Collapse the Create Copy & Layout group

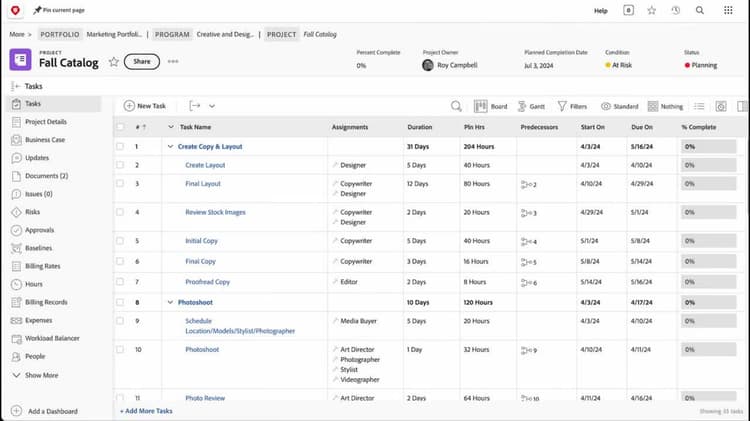tap(169, 147)
